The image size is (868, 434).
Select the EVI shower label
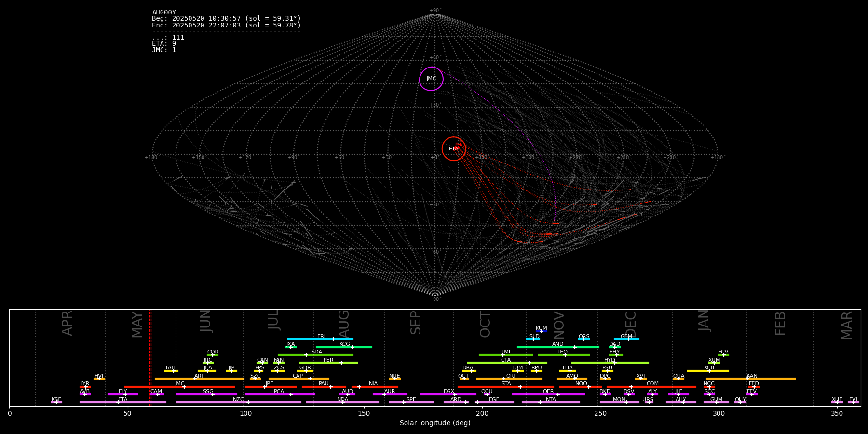[x=853, y=400]
